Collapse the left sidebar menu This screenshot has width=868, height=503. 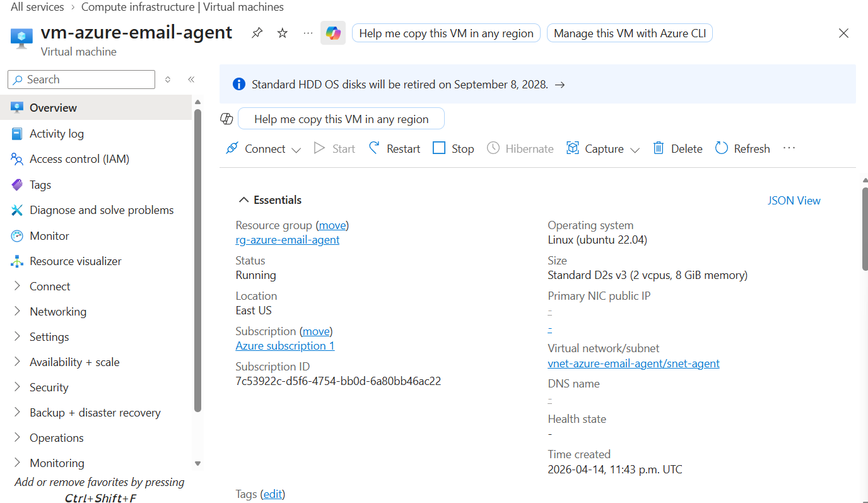click(x=191, y=80)
